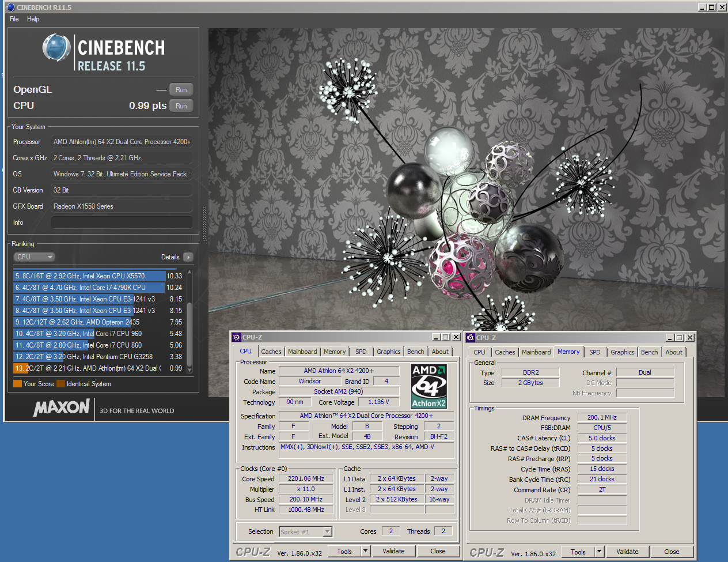Image resolution: width=728 pixels, height=562 pixels.
Task: Switch to Graphics tab in right CPU-Z
Action: [623, 352]
